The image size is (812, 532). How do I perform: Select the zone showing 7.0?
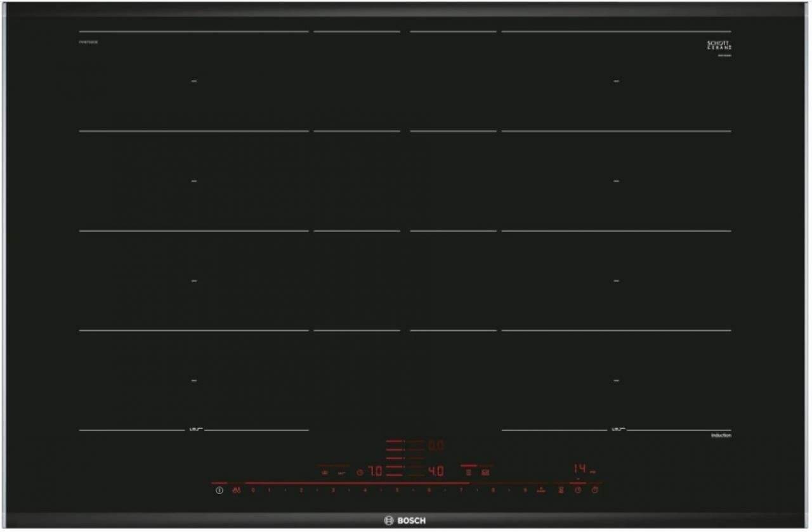coord(376,472)
